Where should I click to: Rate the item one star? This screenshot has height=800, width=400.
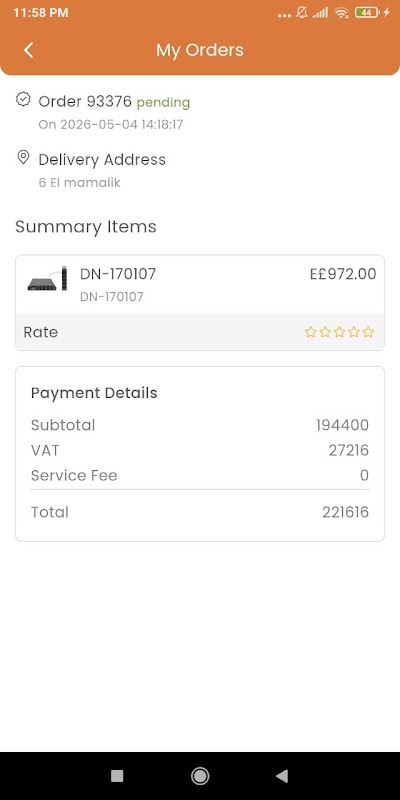click(310, 332)
